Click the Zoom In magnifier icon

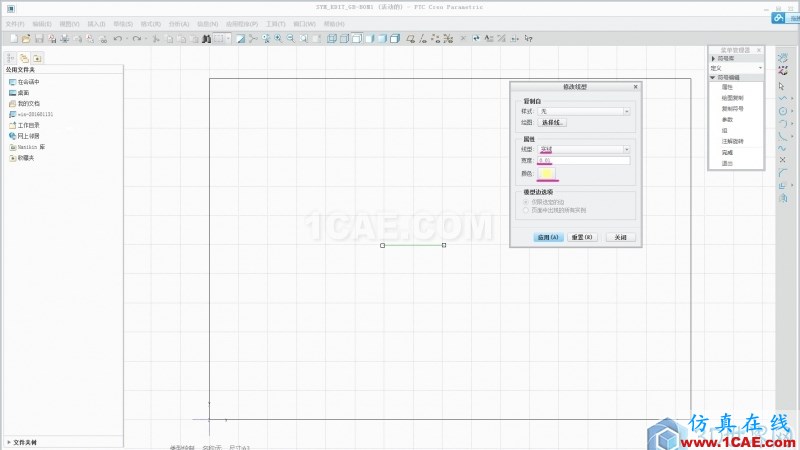278,39
